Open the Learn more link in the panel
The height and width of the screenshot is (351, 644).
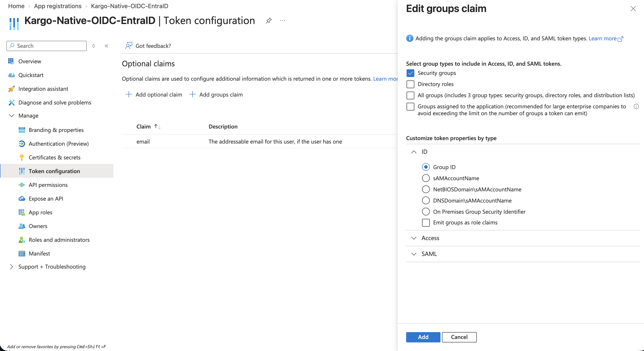pyautogui.click(x=606, y=38)
